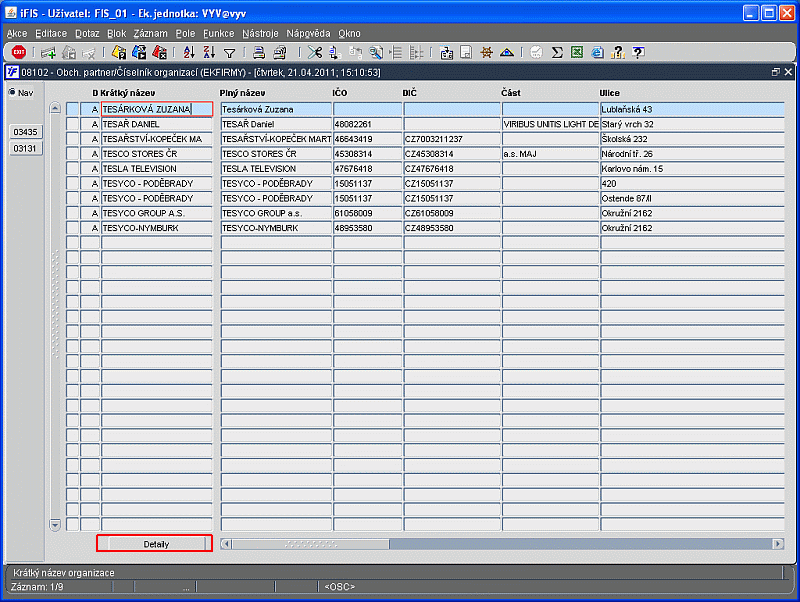800x602 pixels.
Task: Click the VIRIBUS UNITIS LIGHT DE cell
Action: click(x=550, y=124)
